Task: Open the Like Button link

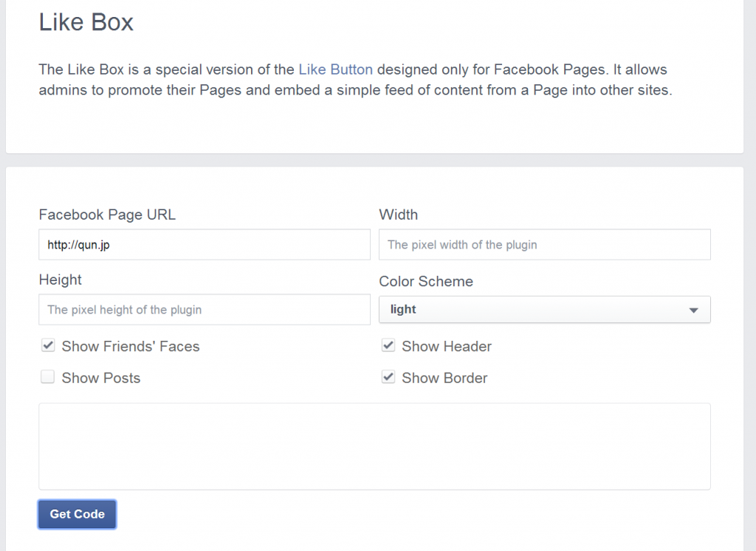Action: click(335, 70)
